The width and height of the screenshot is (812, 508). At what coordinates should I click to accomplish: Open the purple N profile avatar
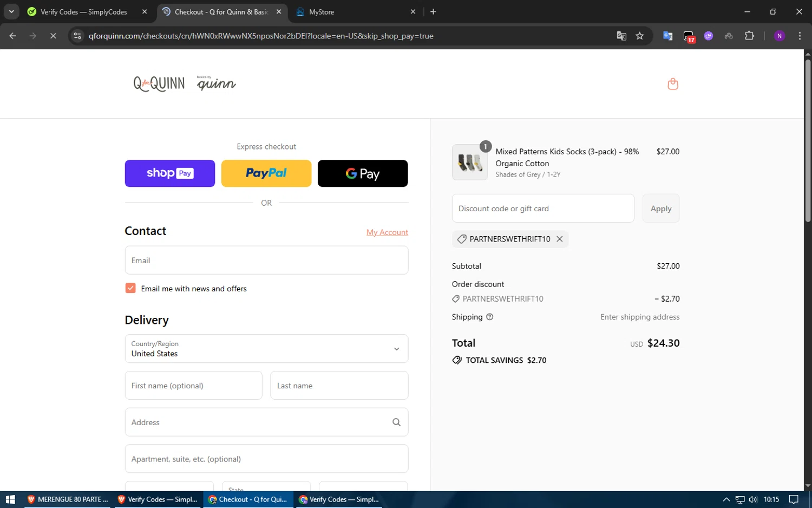[780, 36]
